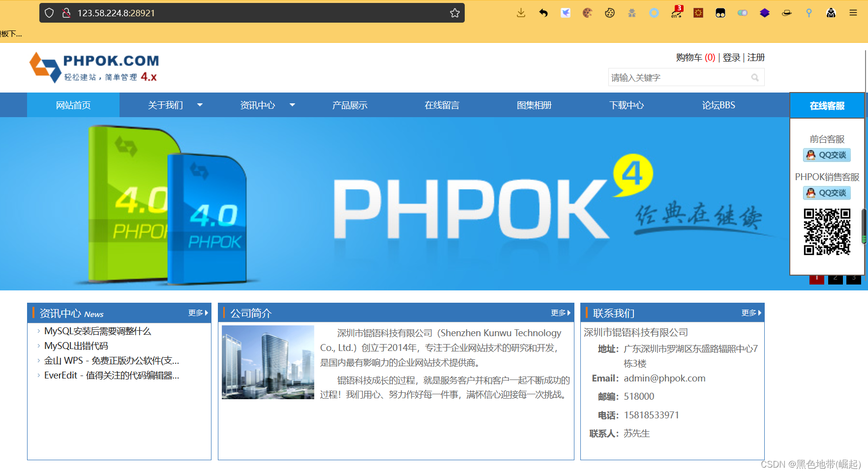
Task: Click the QQ交谈 icon under 前台客服
Action: point(827,155)
